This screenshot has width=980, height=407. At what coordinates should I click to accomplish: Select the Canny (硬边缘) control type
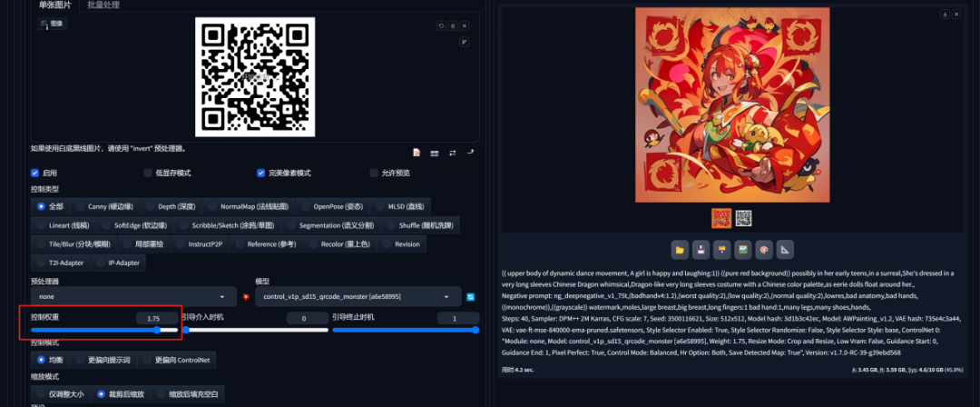pyautogui.click(x=103, y=206)
